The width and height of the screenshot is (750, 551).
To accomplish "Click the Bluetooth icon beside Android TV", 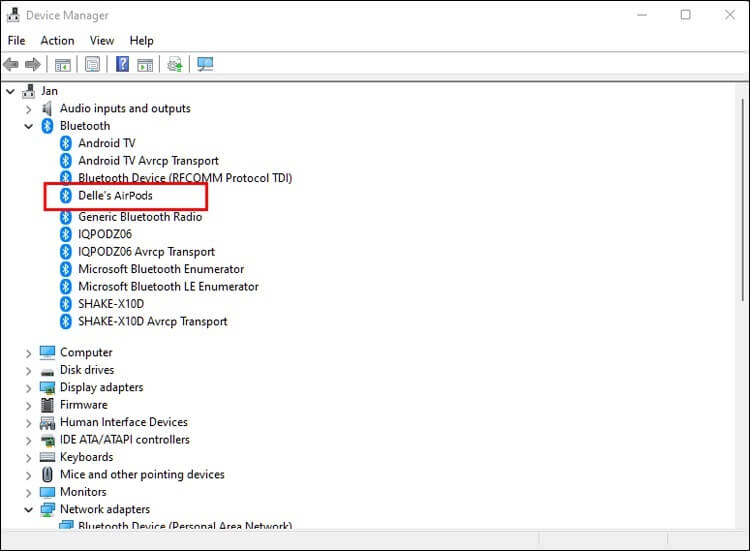I will (66, 143).
